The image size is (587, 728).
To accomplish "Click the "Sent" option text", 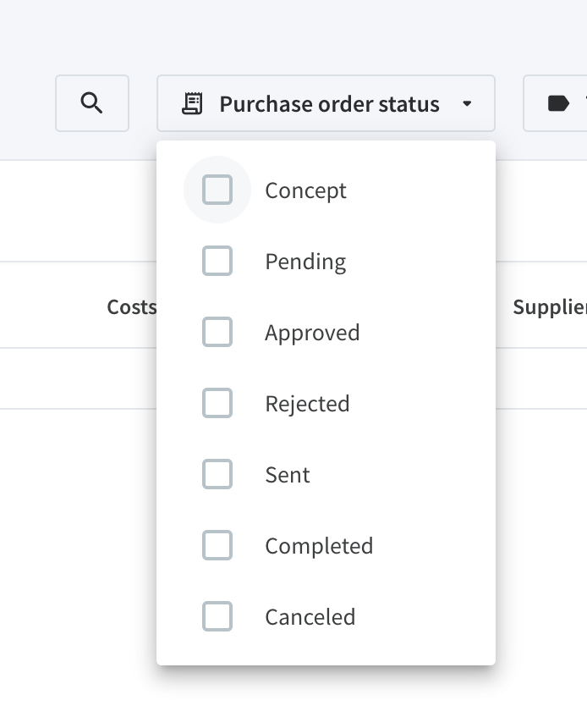I will point(288,475).
